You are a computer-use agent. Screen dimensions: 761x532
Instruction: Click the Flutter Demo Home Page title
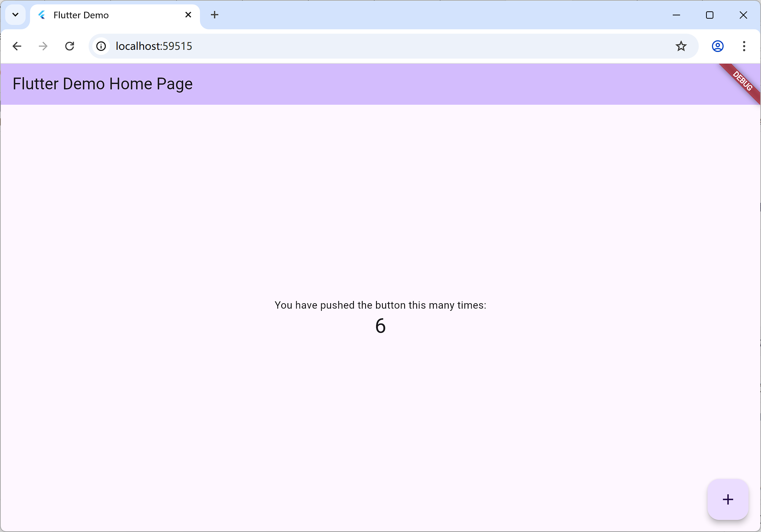103,84
